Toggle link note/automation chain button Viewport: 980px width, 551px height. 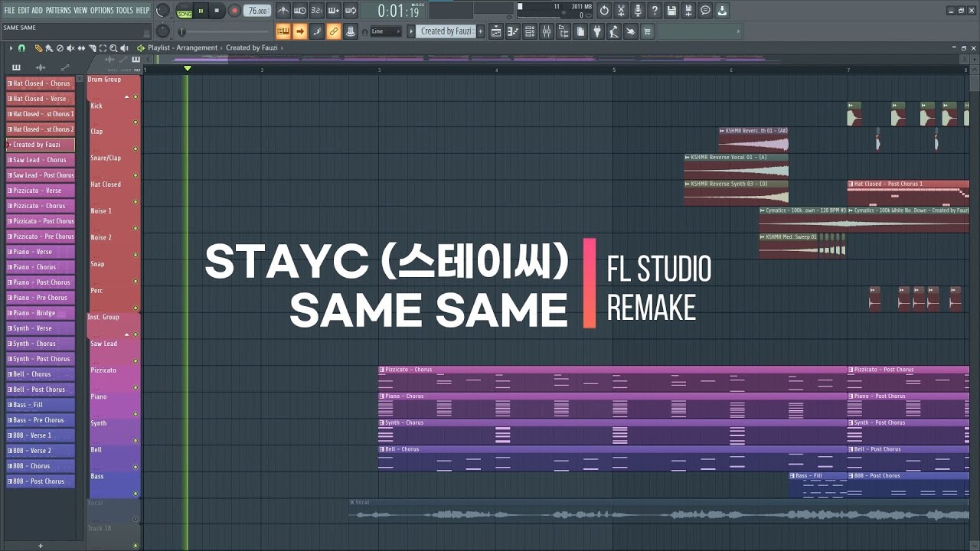tap(334, 31)
